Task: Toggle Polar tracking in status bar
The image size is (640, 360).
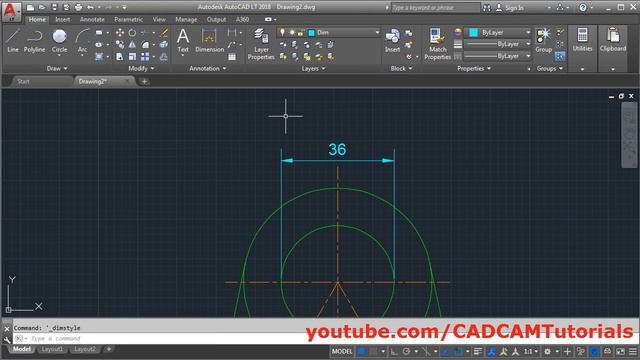Action: click(x=406, y=351)
